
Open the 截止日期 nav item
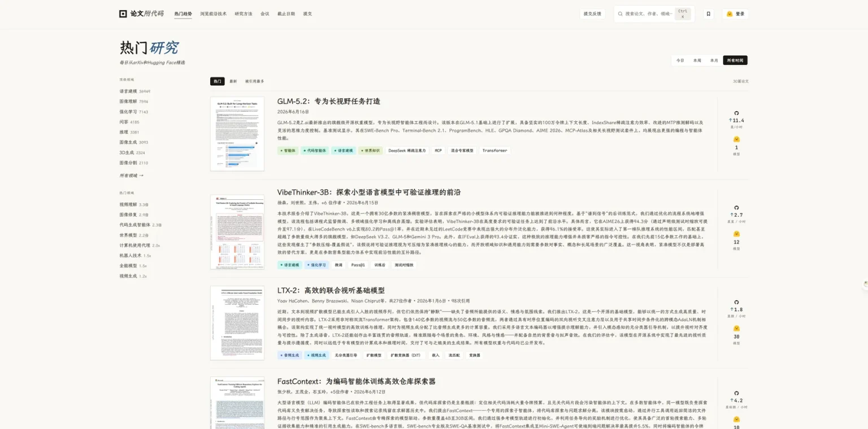pos(286,14)
